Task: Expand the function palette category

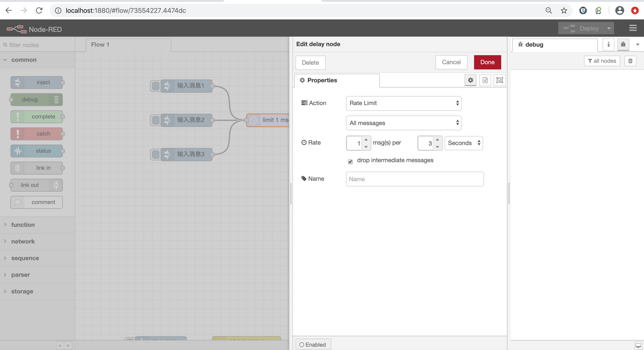Action: [x=23, y=225]
